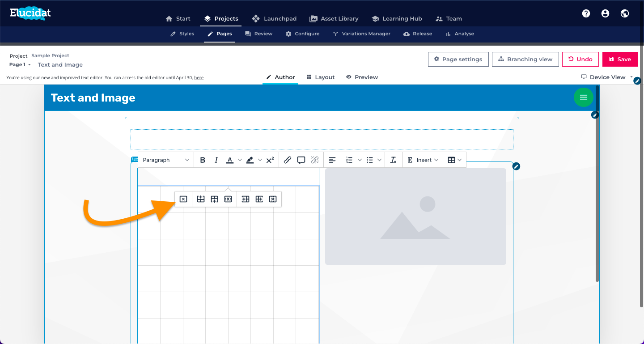Open the user account icon

[605, 13]
